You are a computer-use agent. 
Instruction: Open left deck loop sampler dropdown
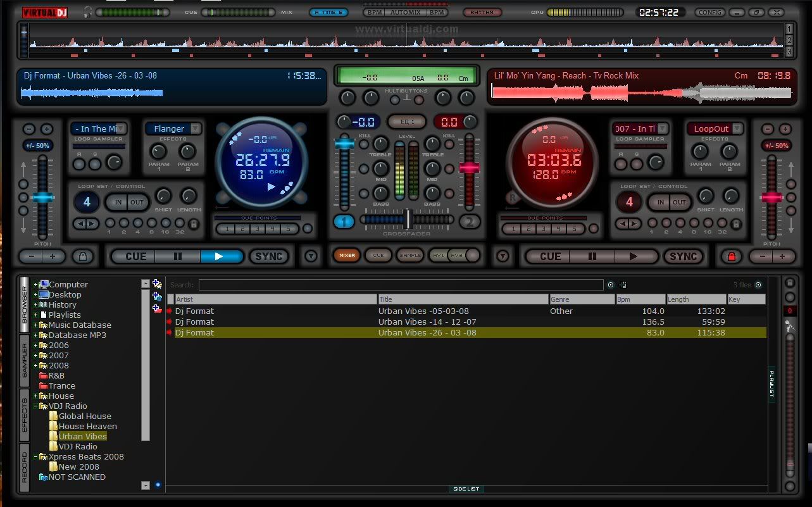(120, 128)
